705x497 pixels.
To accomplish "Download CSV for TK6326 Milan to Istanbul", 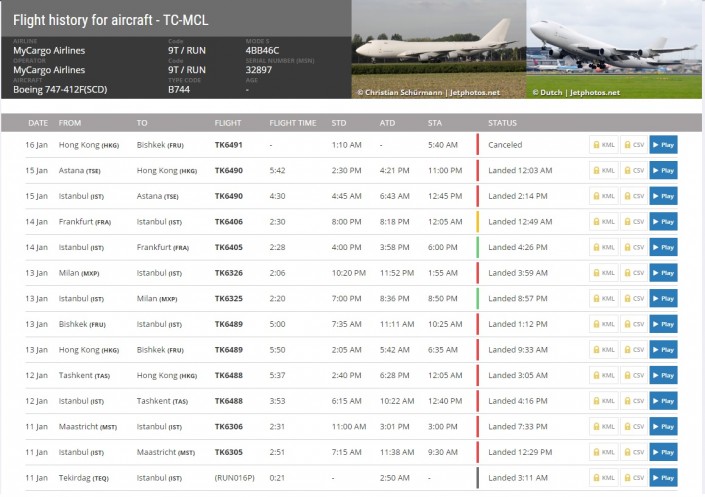I will click(633, 273).
